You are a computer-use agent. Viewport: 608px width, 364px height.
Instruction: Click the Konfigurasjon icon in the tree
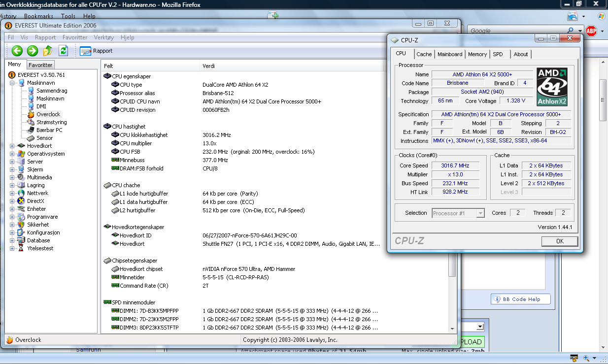point(22,232)
